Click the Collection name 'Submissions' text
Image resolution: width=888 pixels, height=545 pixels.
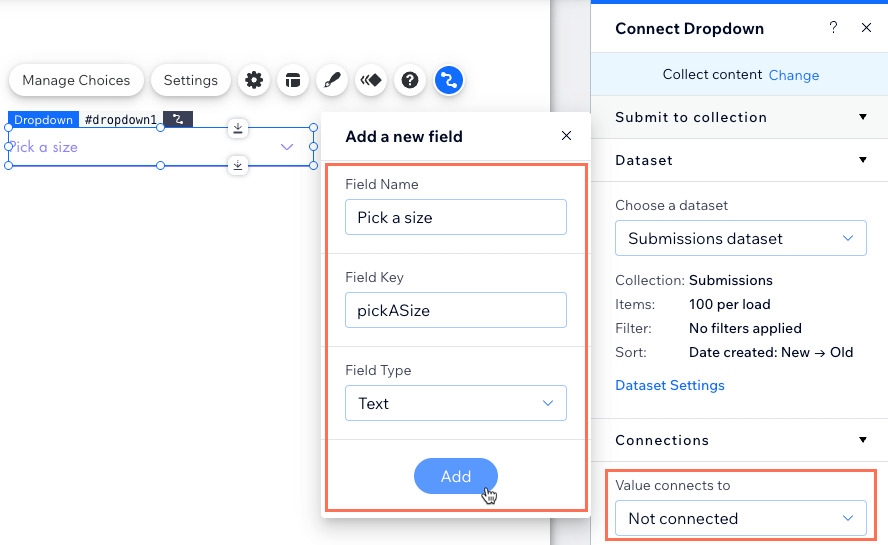(731, 280)
